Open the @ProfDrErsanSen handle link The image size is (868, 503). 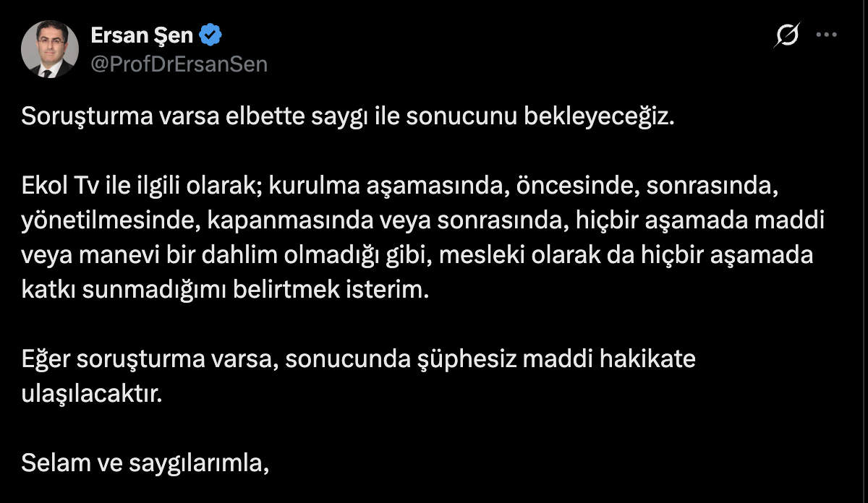click(x=179, y=64)
